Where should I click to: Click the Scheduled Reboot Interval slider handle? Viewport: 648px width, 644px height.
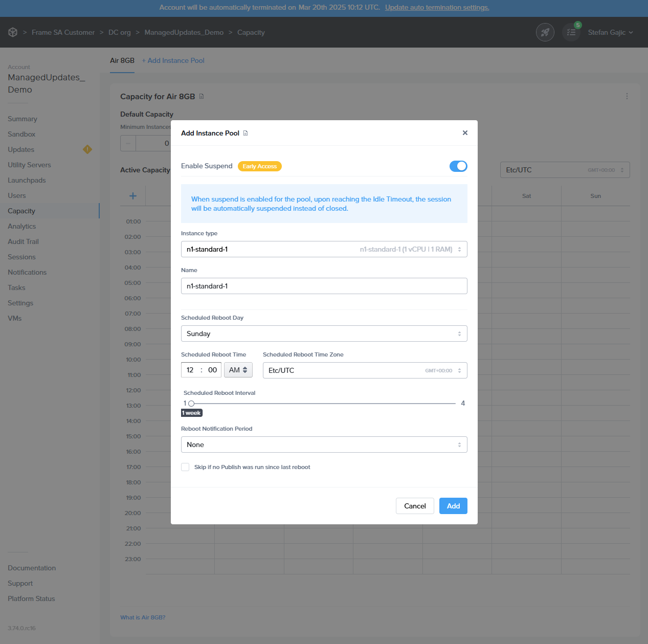191,404
